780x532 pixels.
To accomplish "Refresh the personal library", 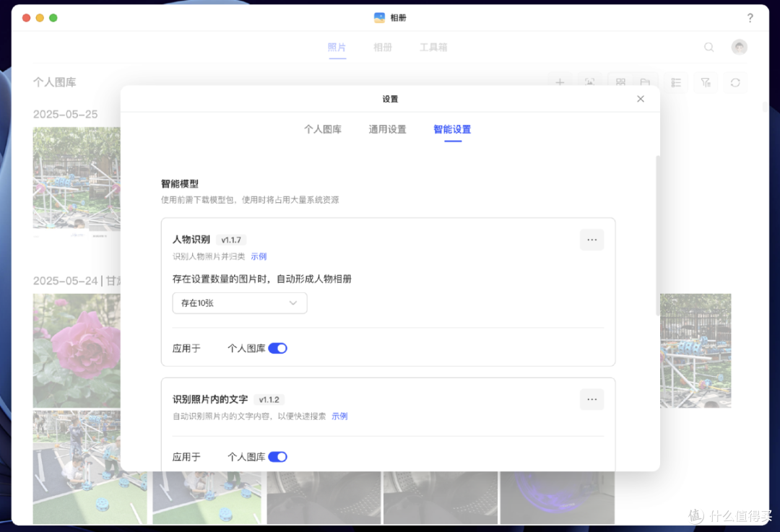I will point(735,82).
